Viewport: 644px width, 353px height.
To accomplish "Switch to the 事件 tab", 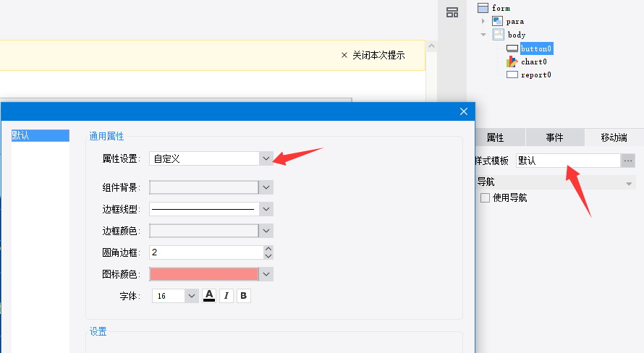I will [554, 137].
